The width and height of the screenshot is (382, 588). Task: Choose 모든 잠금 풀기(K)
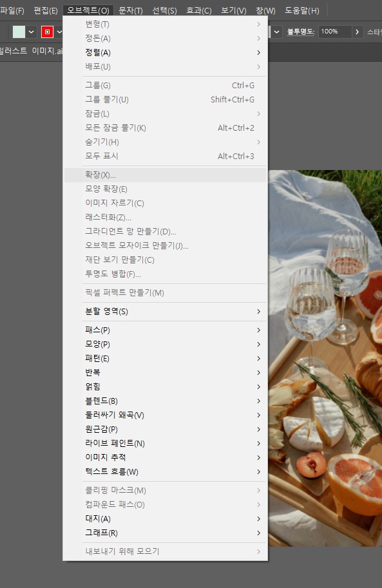click(165, 128)
